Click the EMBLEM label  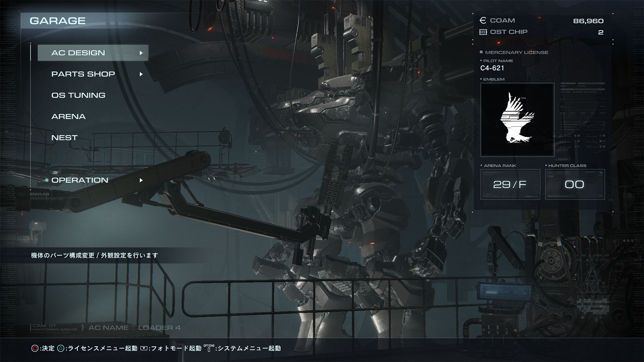(x=494, y=79)
